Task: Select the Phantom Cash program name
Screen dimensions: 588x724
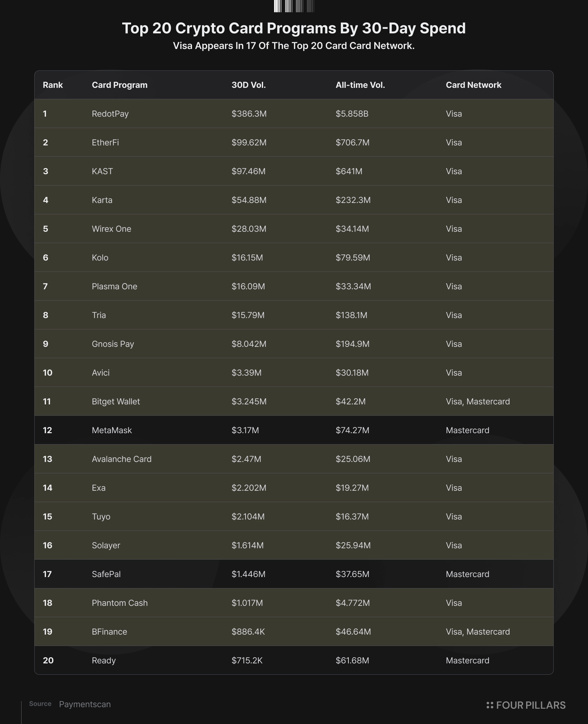Action: [x=120, y=603]
